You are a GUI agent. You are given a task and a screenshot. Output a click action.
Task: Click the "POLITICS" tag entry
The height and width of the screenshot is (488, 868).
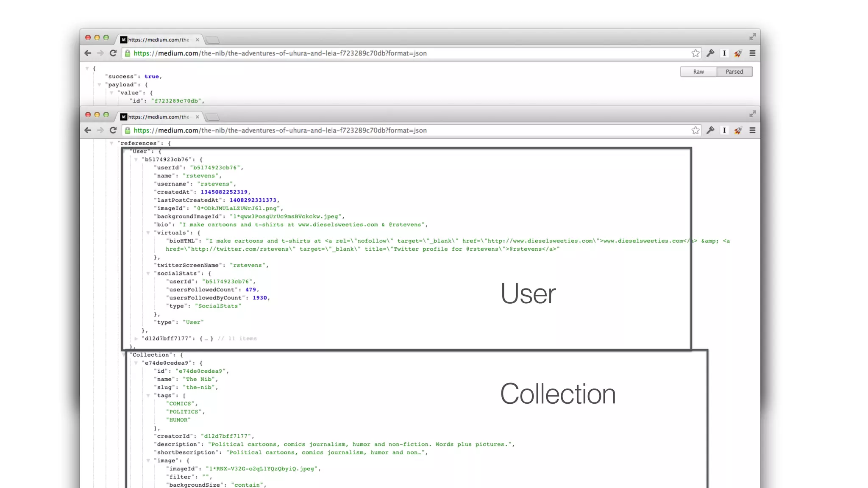(x=184, y=412)
